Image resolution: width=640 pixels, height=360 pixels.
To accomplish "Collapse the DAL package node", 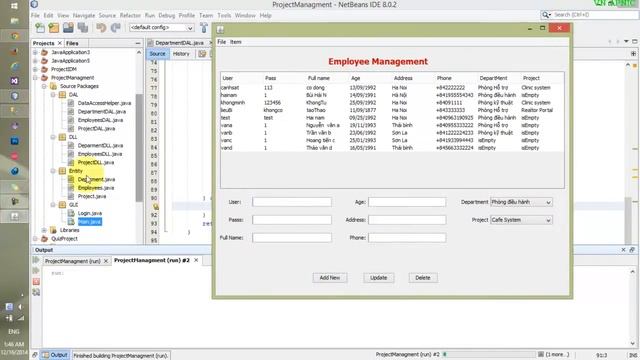I will click(53, 95).
